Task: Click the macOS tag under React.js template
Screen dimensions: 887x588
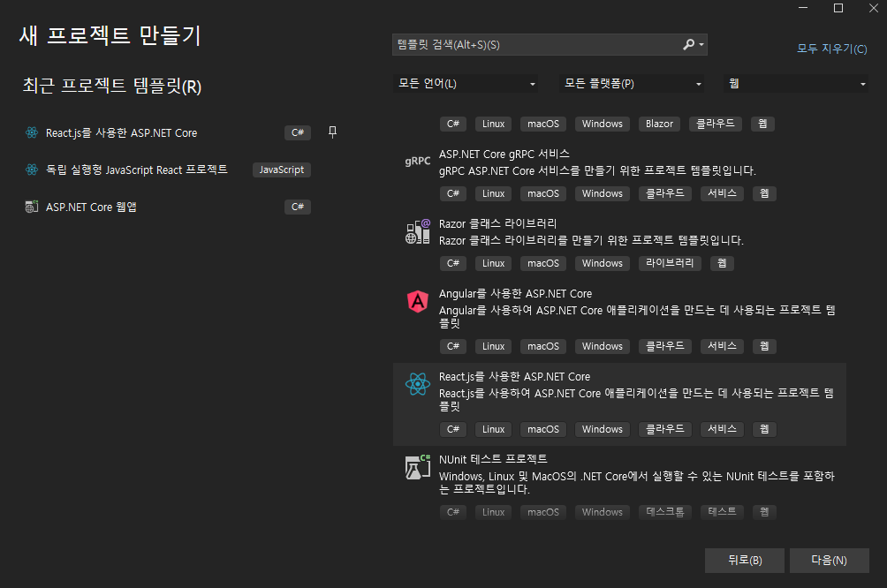Action: pos(543,429)
